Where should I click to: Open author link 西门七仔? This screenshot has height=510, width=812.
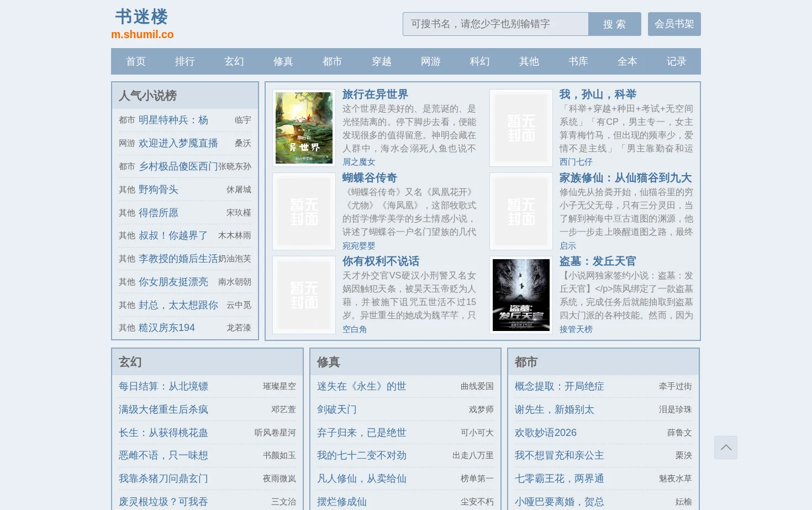click(x=576, y=162)
